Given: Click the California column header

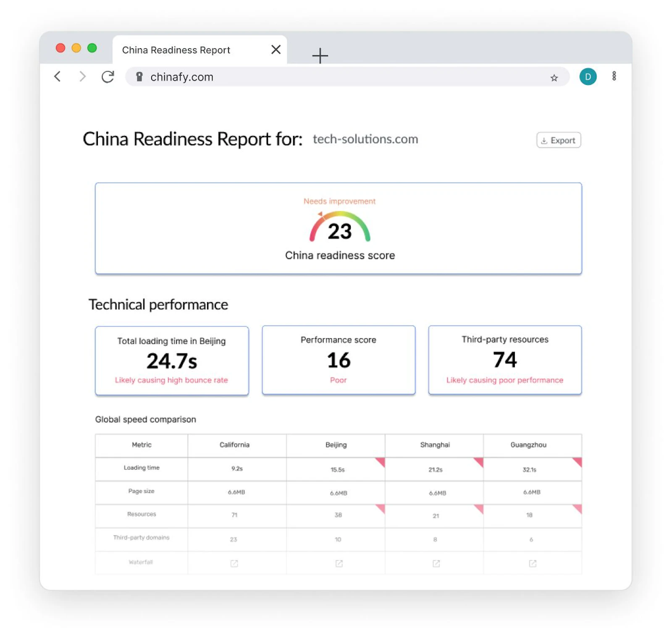Looking at the screenshot, I should pos(234,445).
